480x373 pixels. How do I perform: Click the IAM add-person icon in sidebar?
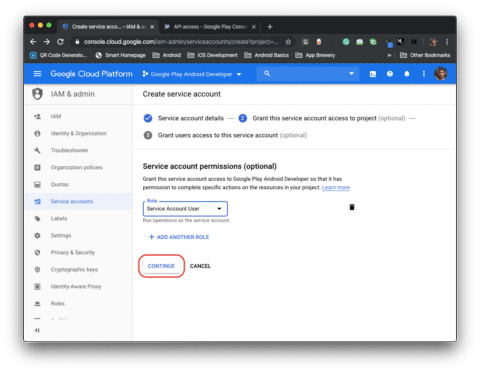tap(37, 116)
